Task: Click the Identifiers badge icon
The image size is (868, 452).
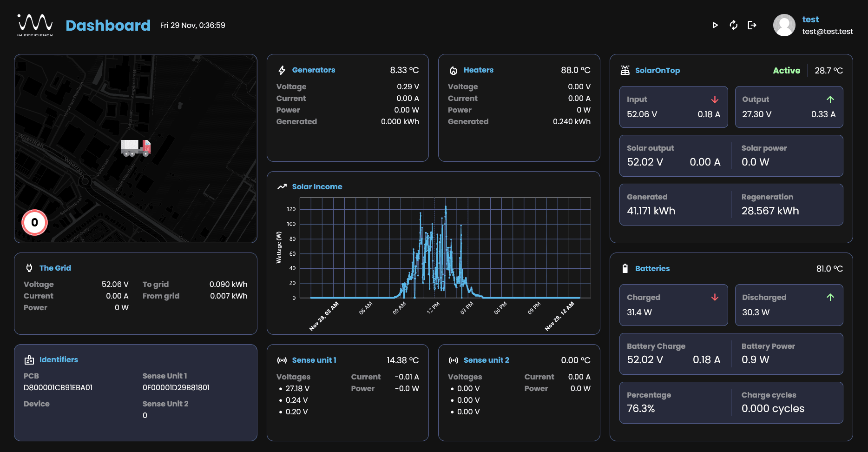Action: click(29, 359)
